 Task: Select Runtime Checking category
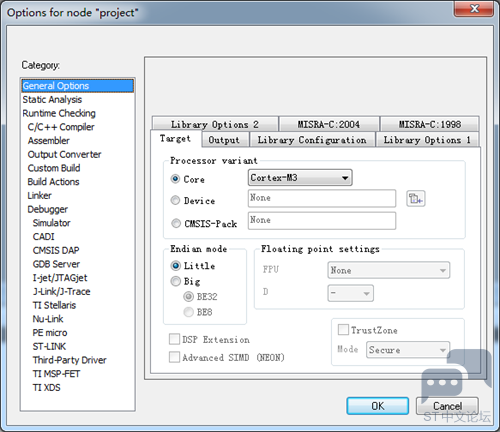(x=59, y=113)
